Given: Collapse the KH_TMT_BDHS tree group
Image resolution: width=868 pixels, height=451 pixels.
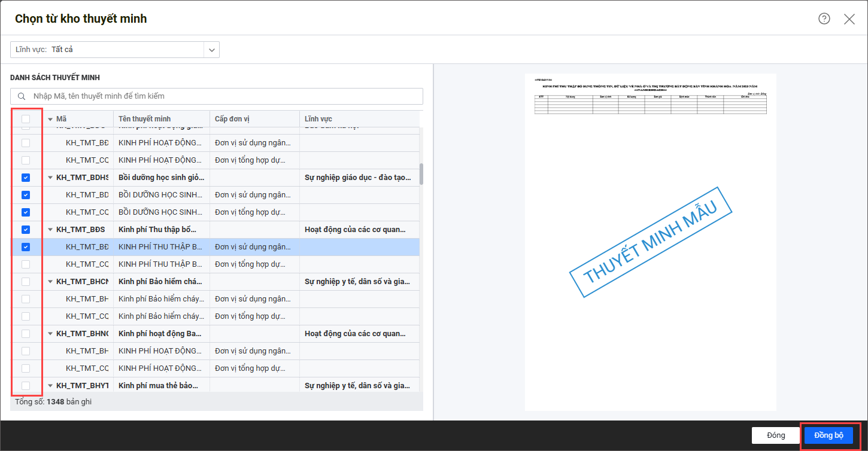Looking at the screenshot, I should tap(50, 178).
